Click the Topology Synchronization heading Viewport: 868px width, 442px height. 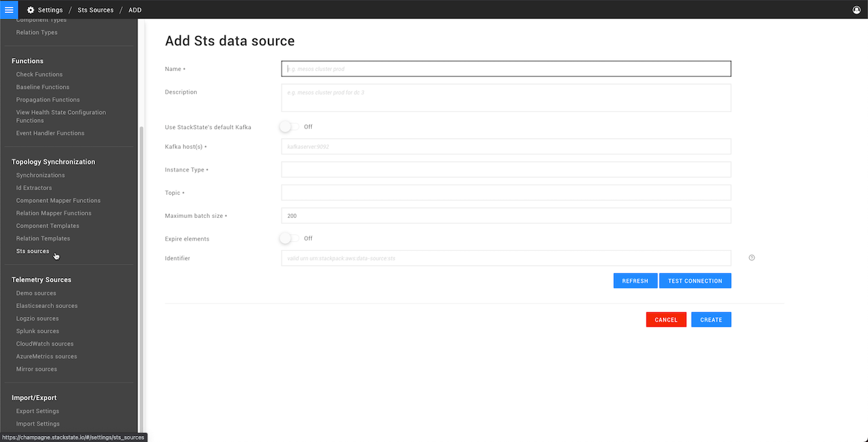click(53, 162)
